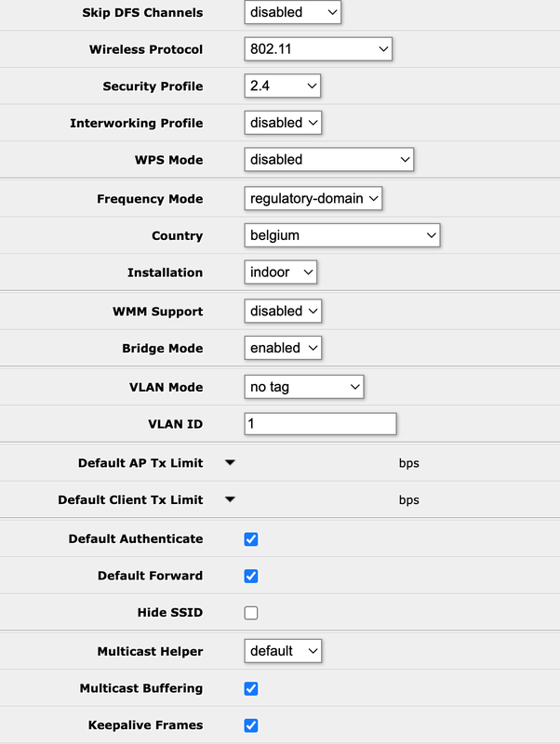
Task: Open the WPS Mode dropdown
Action: (x=328, y=160)
